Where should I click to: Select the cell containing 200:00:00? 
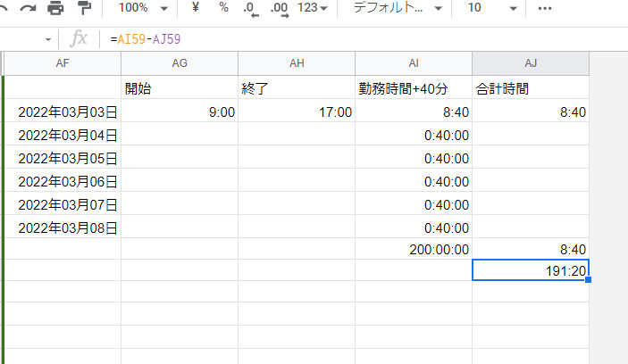pos(413,249)
